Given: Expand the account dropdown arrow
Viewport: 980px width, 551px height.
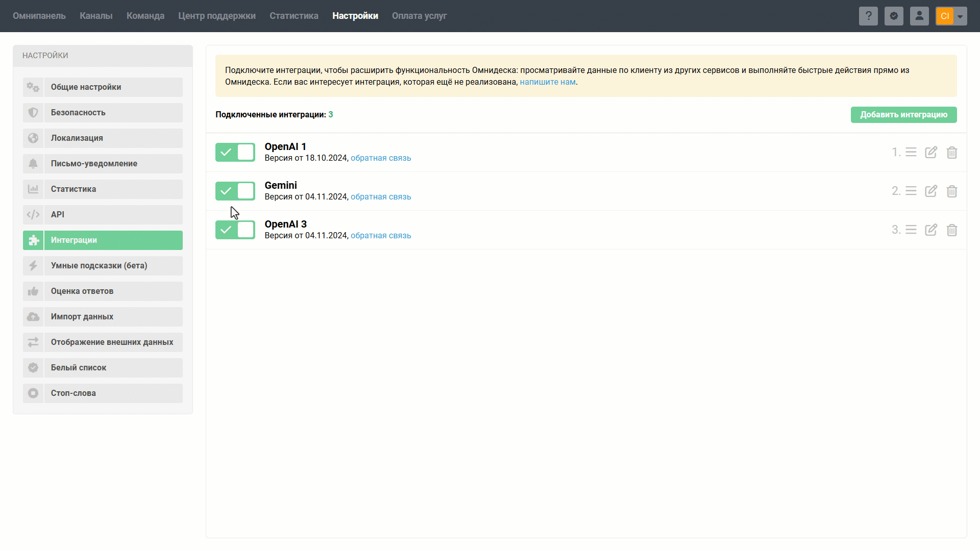Looking at the screenshot, I should tap(960, 16).
